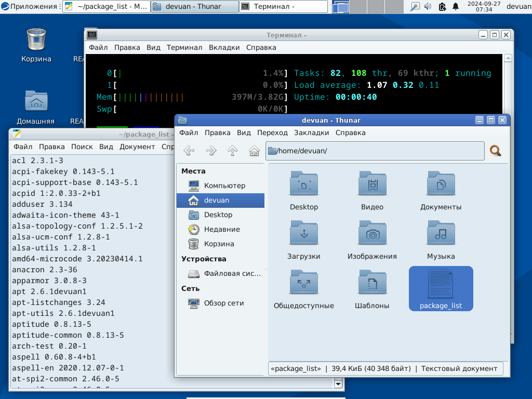Go to parent folder with up arrow
This screenshot has height=399, width=532.
tap(233, 151)
